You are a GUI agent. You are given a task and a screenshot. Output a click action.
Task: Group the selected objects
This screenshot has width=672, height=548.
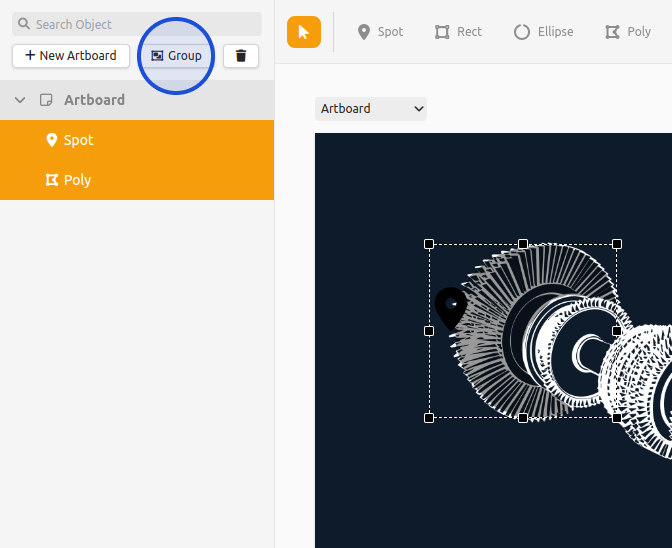tap(176, 56)
